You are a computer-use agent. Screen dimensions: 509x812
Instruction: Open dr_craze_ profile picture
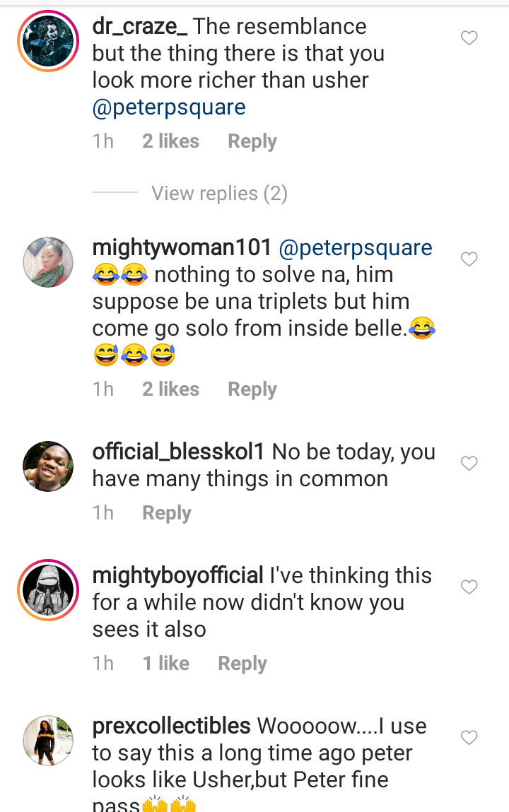(x=48, y=42)
